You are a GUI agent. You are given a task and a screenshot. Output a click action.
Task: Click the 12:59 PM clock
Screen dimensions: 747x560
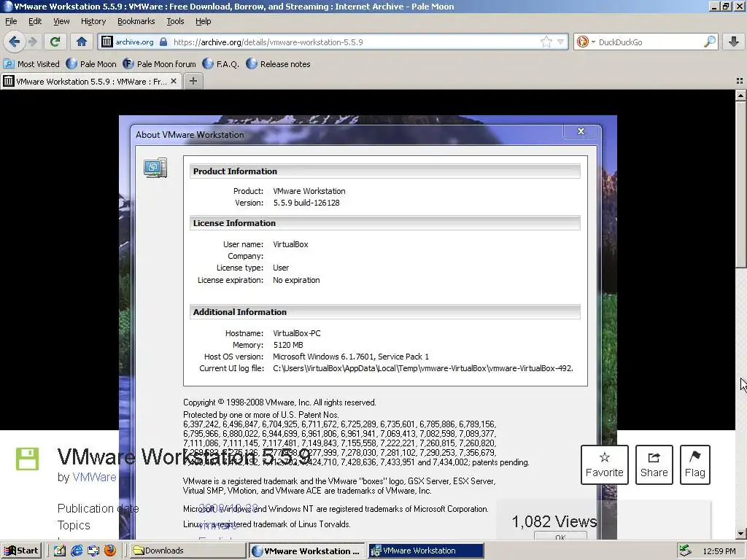(x=719, y=551)
